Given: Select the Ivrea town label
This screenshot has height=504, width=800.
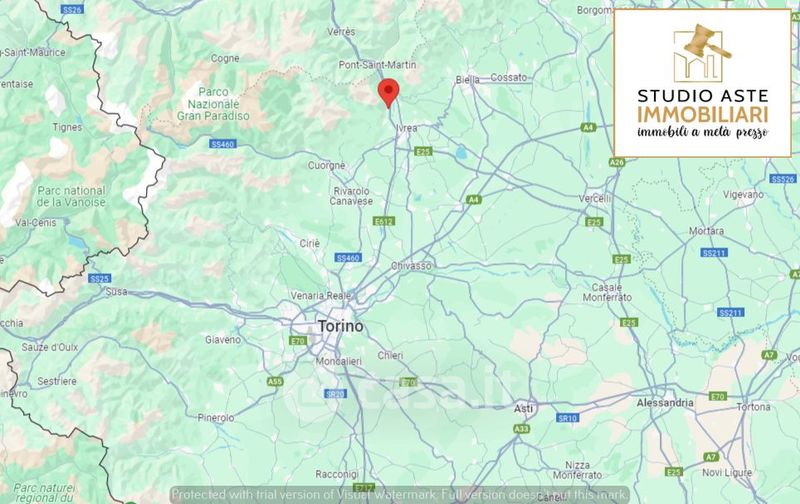Looking at the screenshot, I should pos(407,128).
